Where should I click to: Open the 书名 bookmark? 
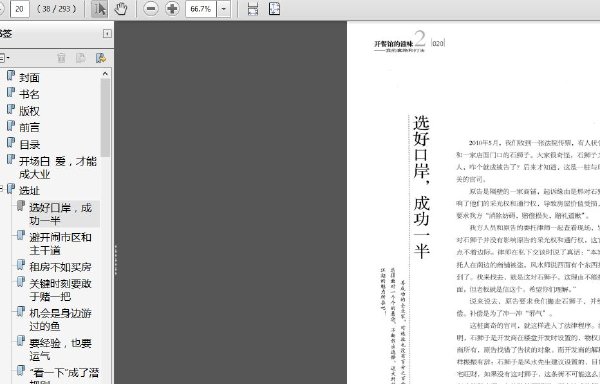click(29, 94)
